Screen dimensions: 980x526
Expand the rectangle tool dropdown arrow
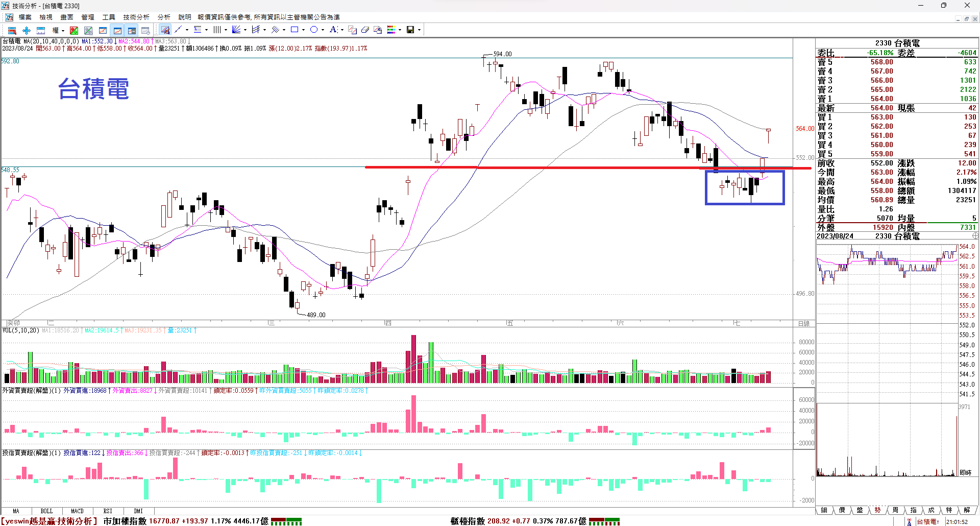pyautogui.click(x=303, y=30)
